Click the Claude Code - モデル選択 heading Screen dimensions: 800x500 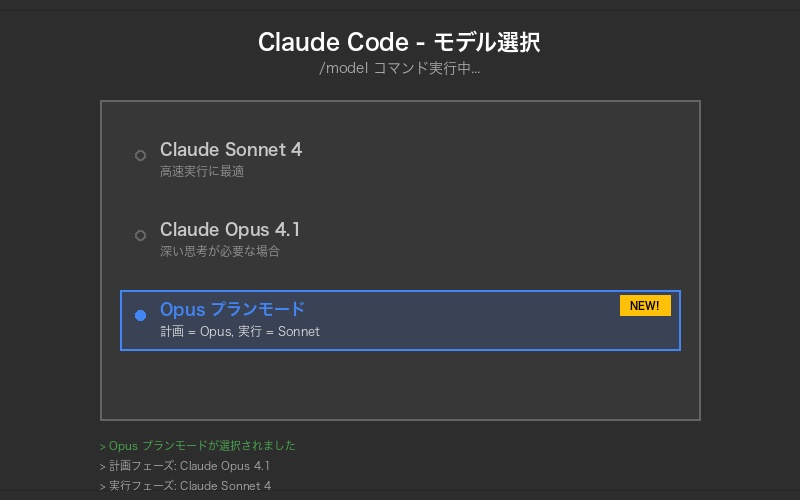coord(400,42)
